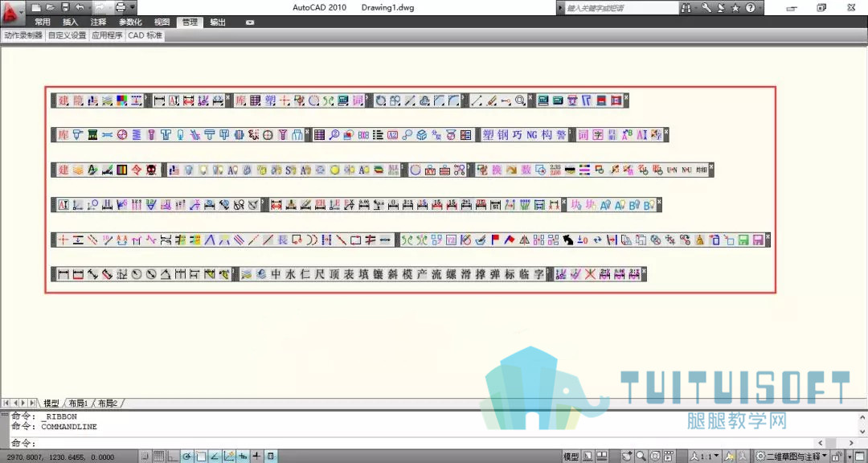Image resolution: width=868 pixels, height=463 pixels.
Task: Open the 1:1 annotation scale dropdown
Action: click(706, 457)
